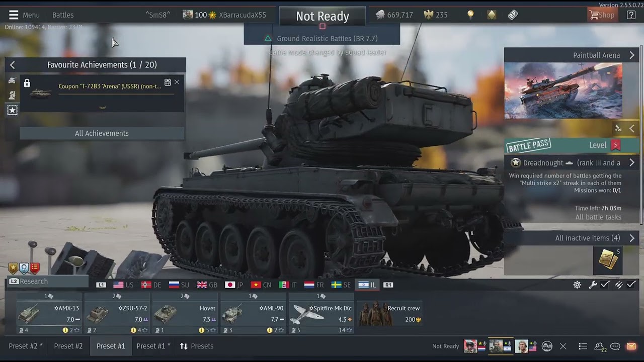Open mail envelope icon

[631, 346]
